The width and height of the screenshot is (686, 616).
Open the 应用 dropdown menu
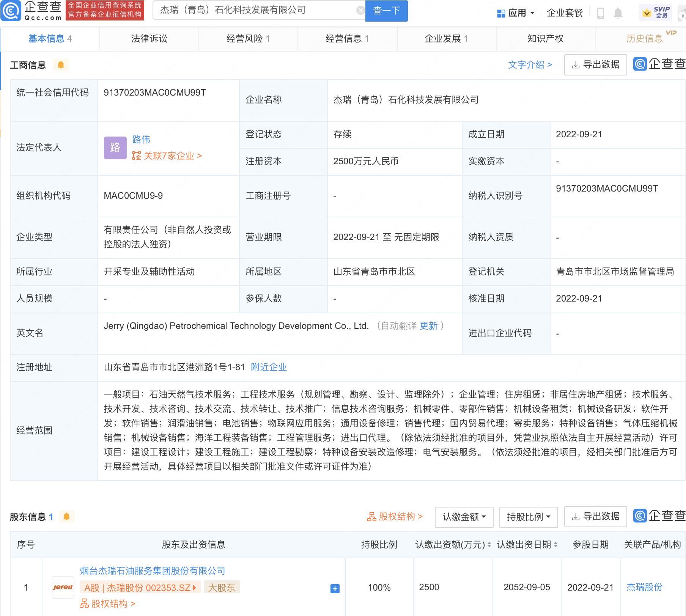tap(516, 13)
